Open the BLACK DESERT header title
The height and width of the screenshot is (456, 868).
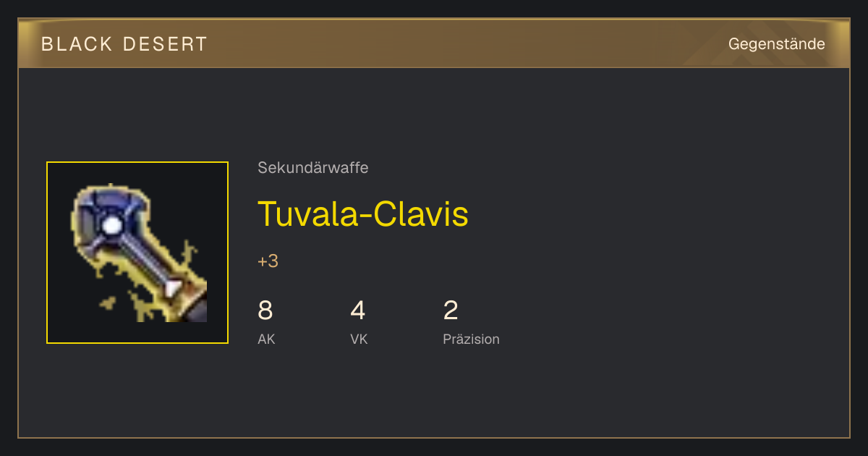tap(124, 44)
